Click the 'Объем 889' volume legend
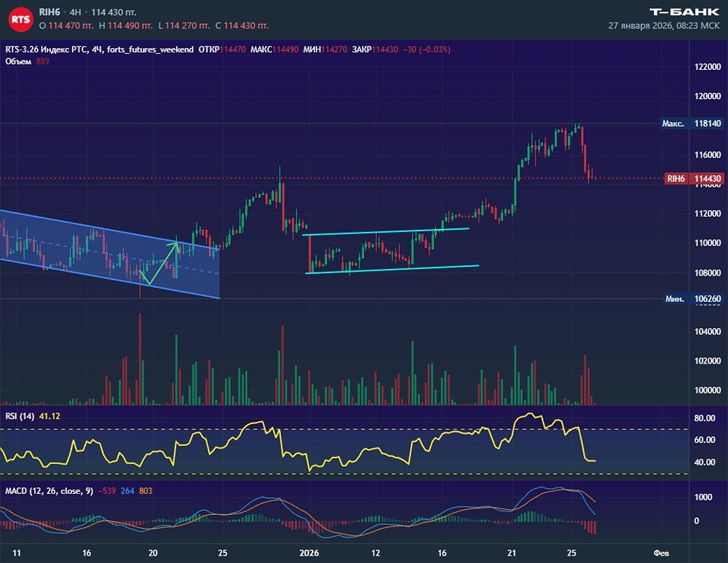728x563 pixels. 27,61
